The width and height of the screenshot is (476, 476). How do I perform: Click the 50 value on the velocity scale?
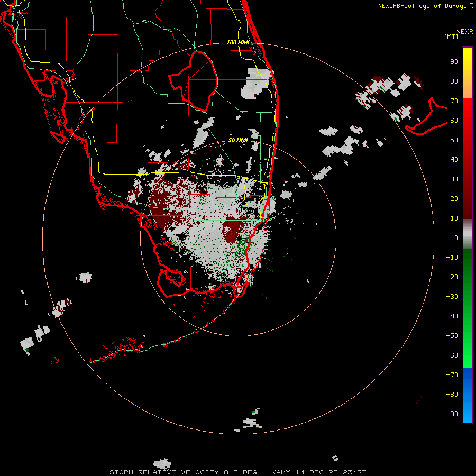[x=454, y=140]
